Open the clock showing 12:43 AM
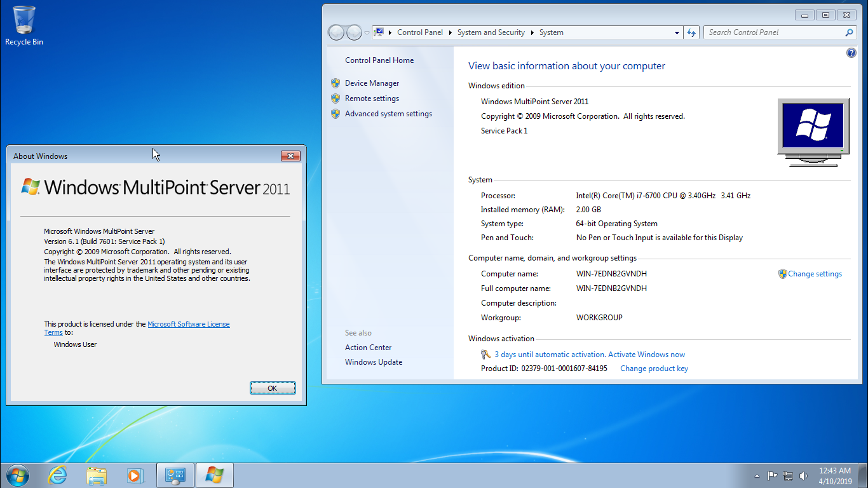 [835, 476]
